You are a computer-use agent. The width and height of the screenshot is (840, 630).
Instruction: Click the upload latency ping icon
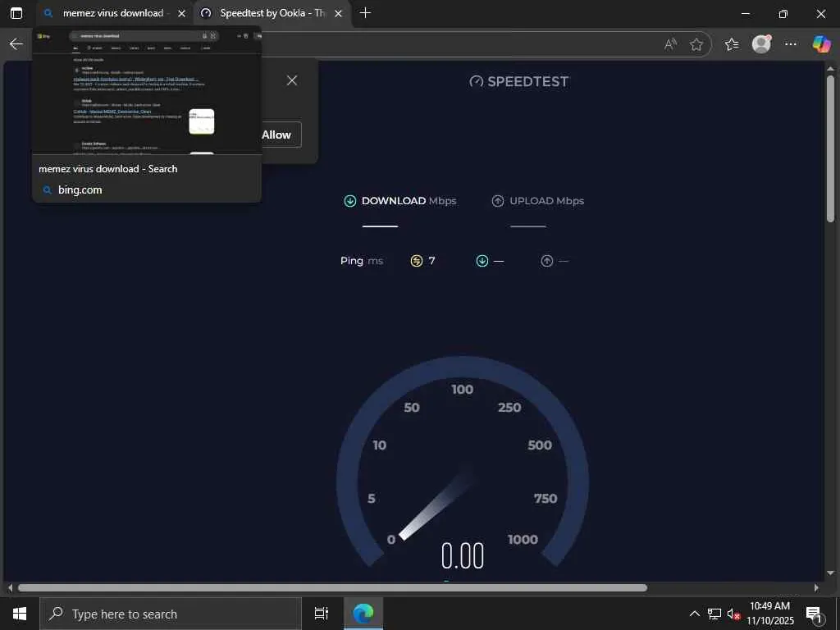(x=546, y=261)
